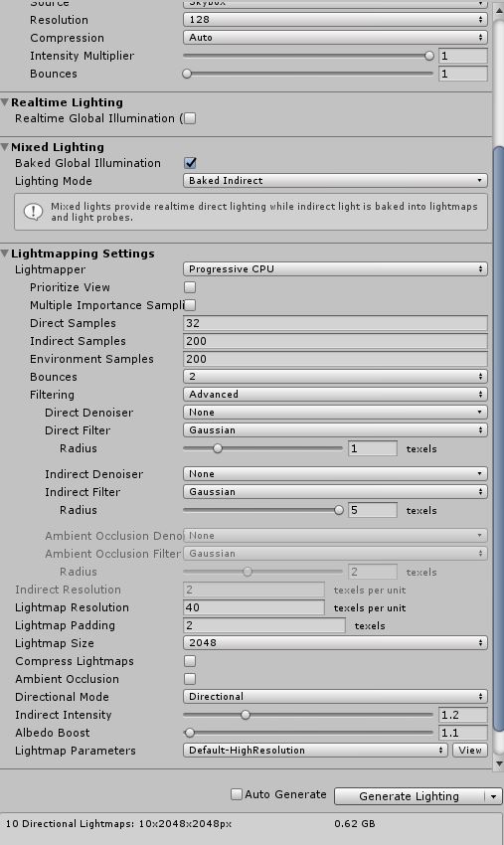Image resolution: width=504 pixels, height=845 pixels.
Task: Open the Directional Mode dropdown
Action: (x=335, y=696)
